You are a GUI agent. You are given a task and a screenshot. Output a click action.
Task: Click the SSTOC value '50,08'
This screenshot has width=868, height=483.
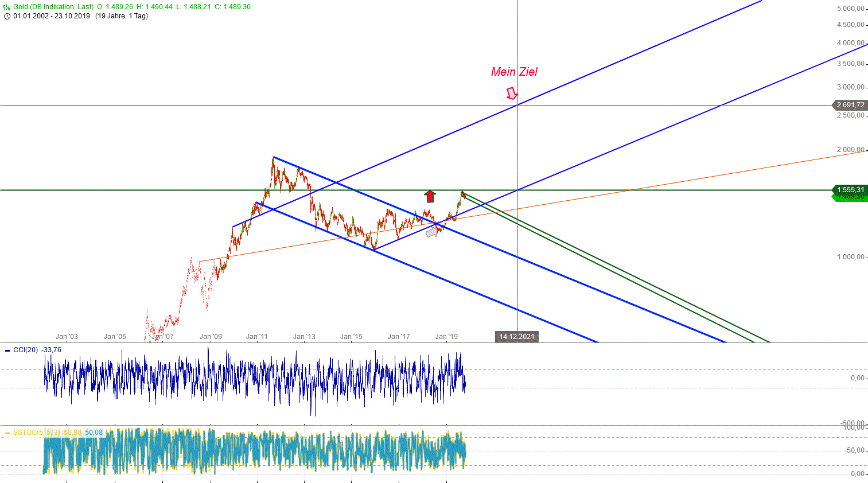pos(94,433)
